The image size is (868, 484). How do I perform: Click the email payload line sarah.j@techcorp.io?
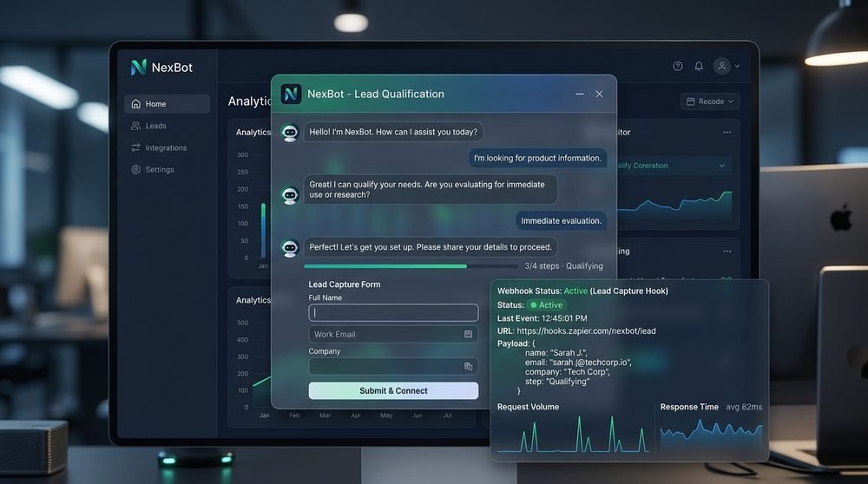click(578, 363)
